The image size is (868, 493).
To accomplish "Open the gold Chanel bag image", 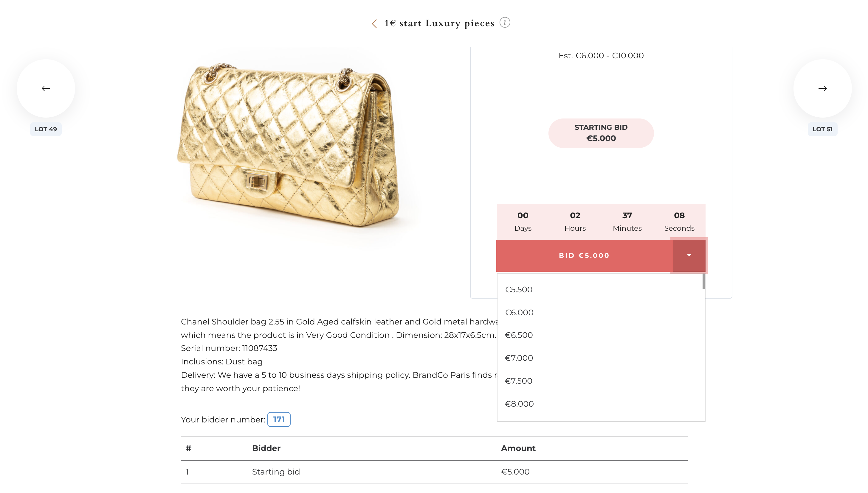I will tap(288, 146).
